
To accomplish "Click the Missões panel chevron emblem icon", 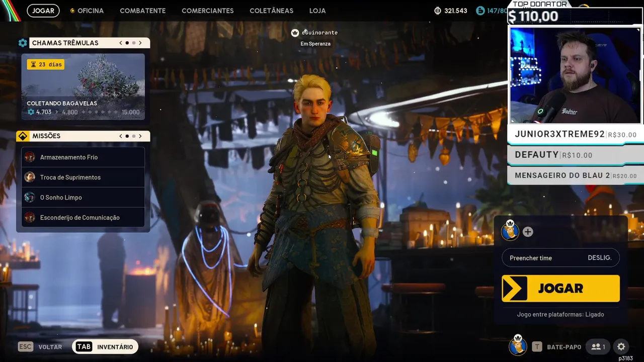I will (23, 136).
